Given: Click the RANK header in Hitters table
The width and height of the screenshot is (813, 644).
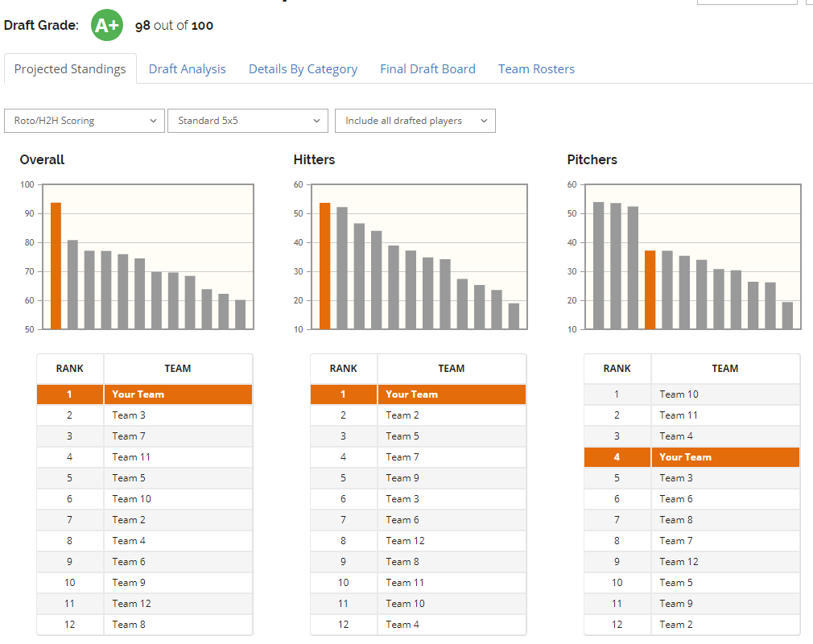Looking at the screenshot, I should point(344,369).
